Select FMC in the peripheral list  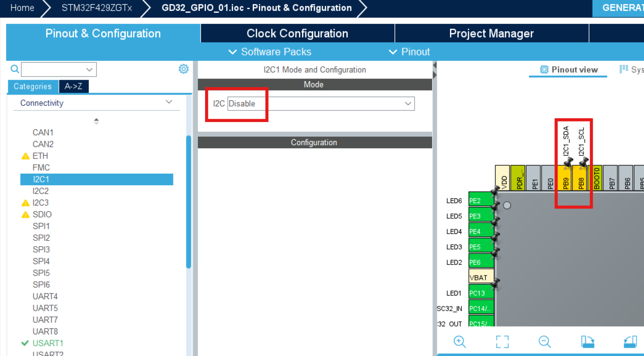click(x=41, y=168)
